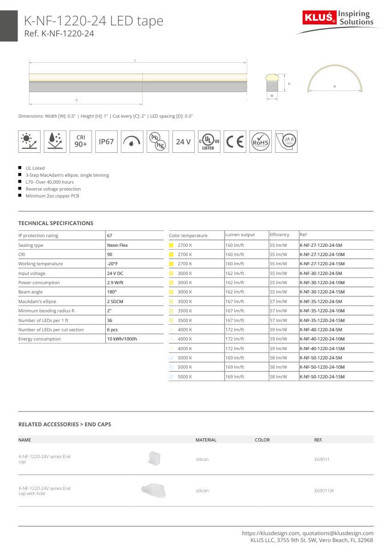Click 172 lm/ft for K-NF-40-1220-24-10M

235,339
